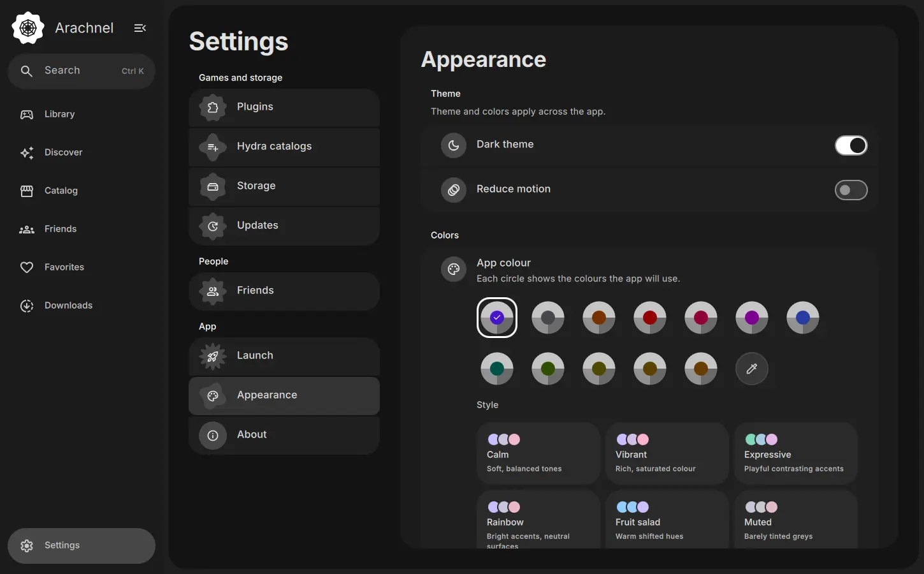This screenshot has width=924, height=574.
Task: Click the Storage drive icon
Action: click(213, 186)
